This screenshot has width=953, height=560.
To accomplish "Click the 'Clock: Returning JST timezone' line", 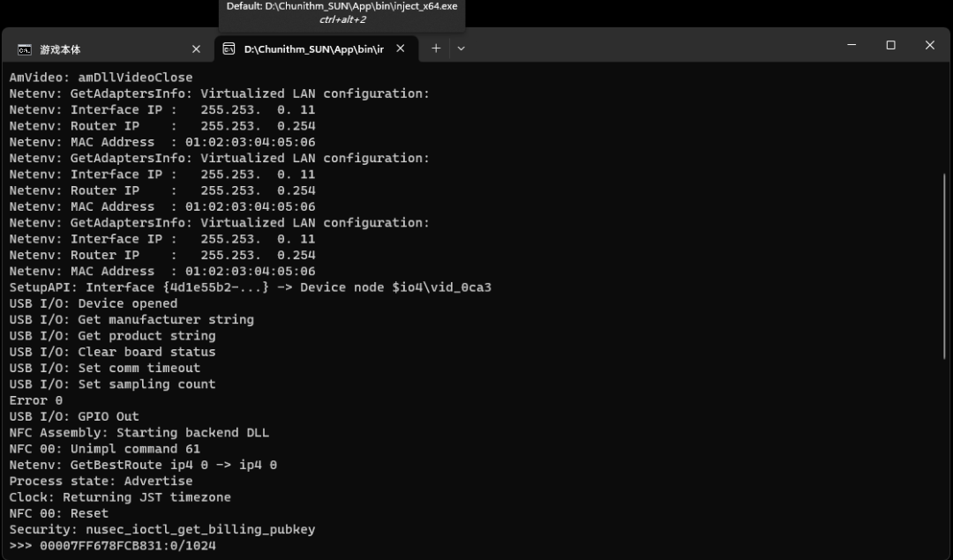I will click(x=120, y=497).
